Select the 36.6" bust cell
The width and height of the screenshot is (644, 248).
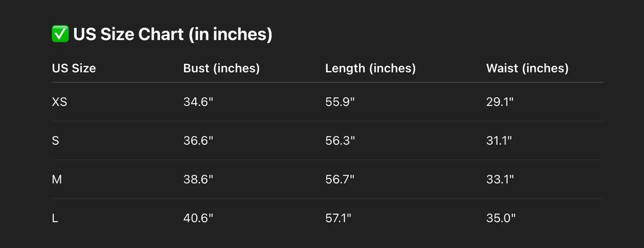[x=198, y=141]
